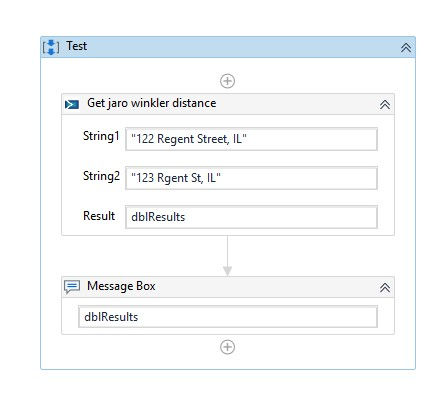Click empty area of Test sequence header

[243, 47]
